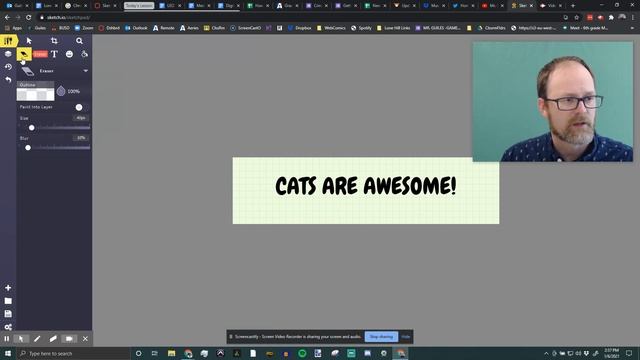Toggle the Screencastify embedded webcam
The width and height of the screenshot is (640, 360).
[69, 339]
